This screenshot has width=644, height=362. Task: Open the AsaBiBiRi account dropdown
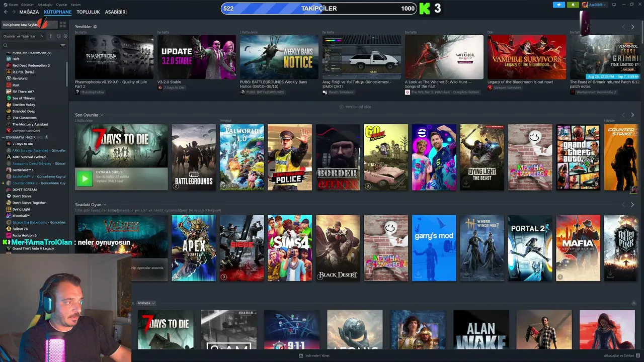(x=598, y=5)
